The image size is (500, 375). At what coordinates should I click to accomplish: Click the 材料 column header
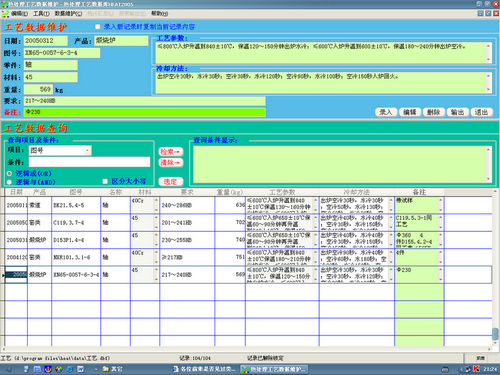point(145,192)
